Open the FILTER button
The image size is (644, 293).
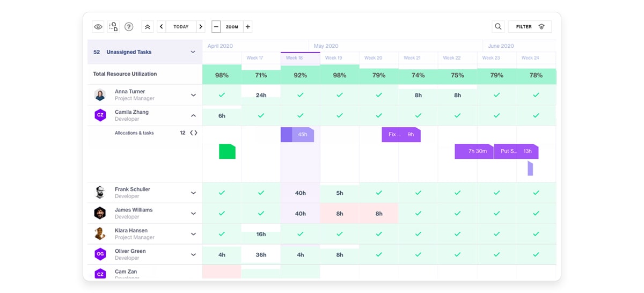[x=530, y=27]
